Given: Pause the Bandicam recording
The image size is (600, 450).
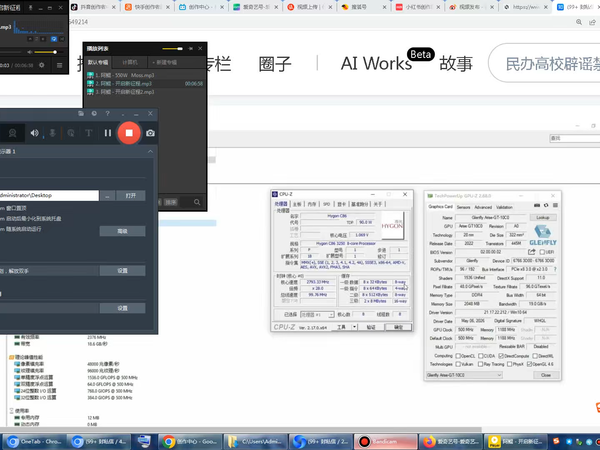Looking at the screenshot, I should pos(108,133).
